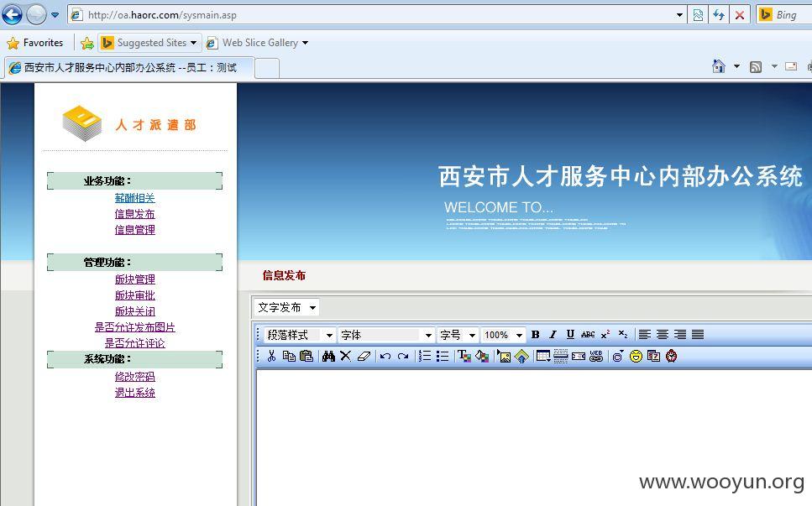Remove formatting with eraser icon
812x506 pixels.
[364, 356]
